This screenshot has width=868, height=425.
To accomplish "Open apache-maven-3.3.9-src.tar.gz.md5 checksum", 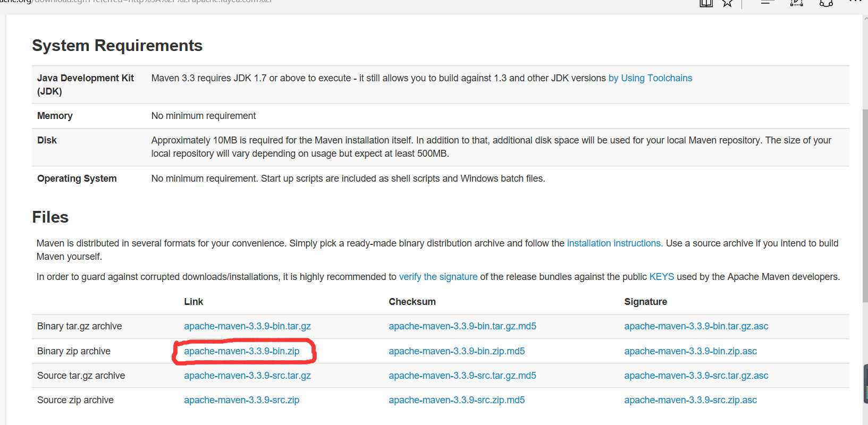I will coord(462,376).
